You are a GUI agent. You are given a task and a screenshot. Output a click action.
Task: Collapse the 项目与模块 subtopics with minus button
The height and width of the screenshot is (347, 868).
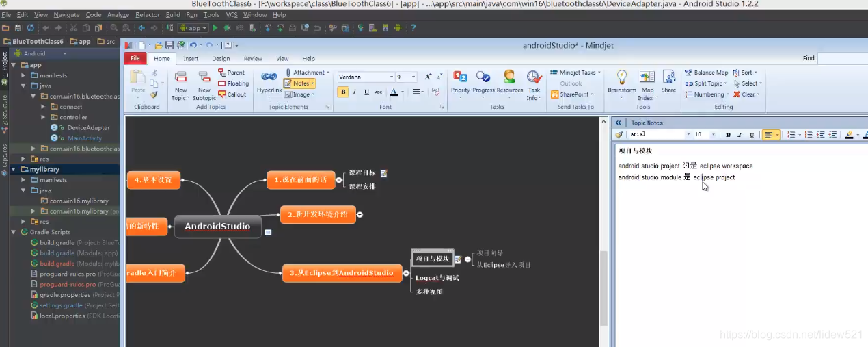[468, 259]
